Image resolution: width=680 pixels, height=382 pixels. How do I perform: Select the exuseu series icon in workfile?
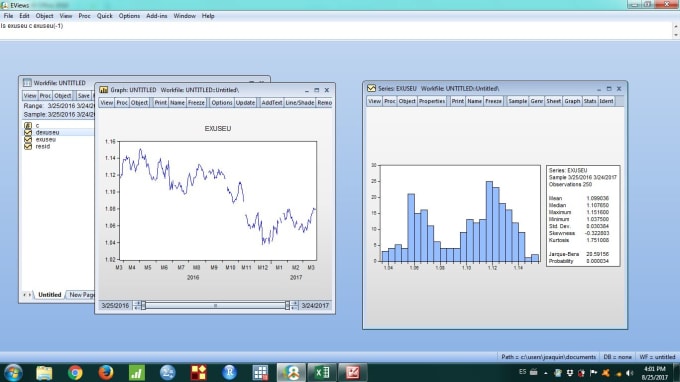[28, 139]
